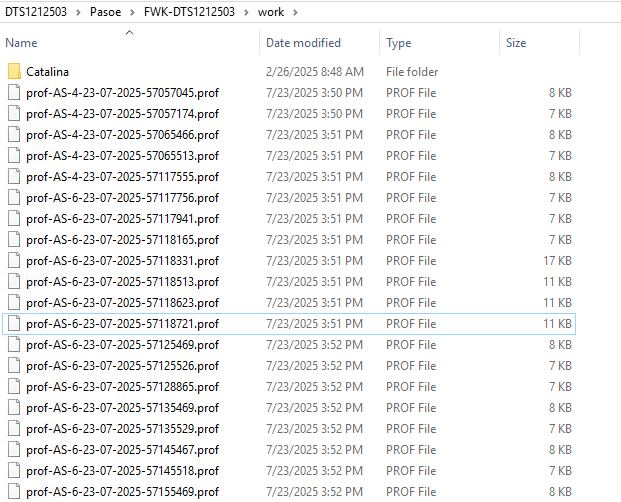Image resolution: width=621 pixels, height=502 pixels.
Task: Click file icon of prof-AS-4-23-07-2025-57117555.prof
Action: click(x=14, y=177)
